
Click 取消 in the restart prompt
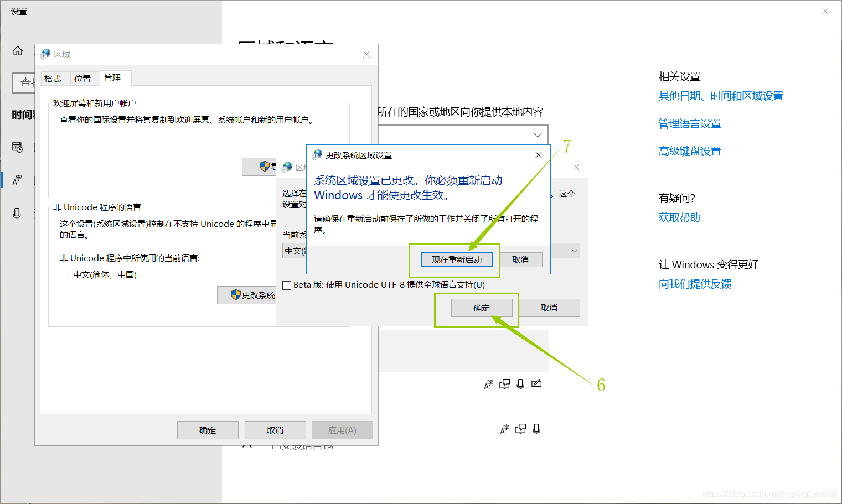[x=520, y=259]
